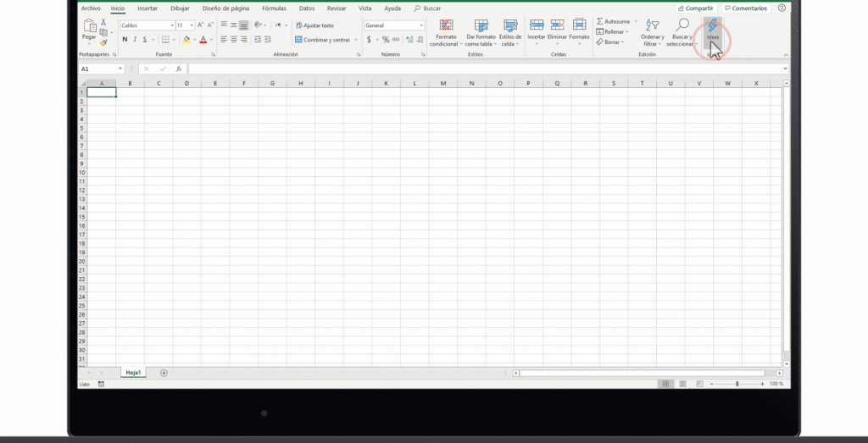This screenshot has height=443, width=868.
Task: Open Comentarios pane button
Action: (746, 8)
